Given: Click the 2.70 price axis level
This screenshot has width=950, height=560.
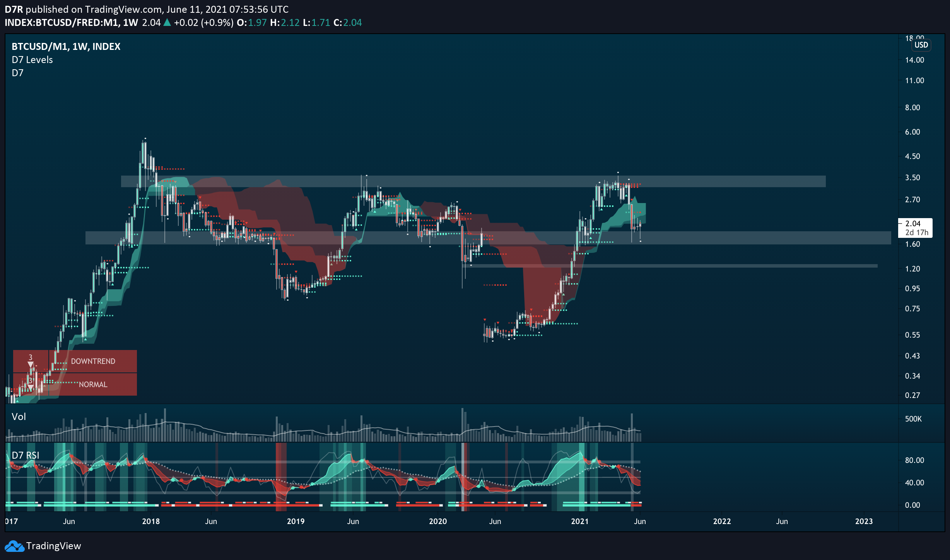Looking at the screenshot, I should point(912,200).
